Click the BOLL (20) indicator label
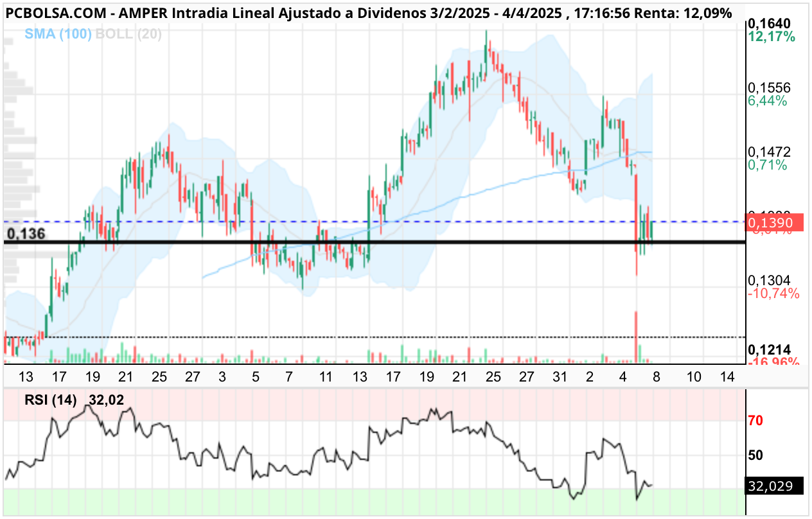This screenshot has width=812, height=519. [x=128, y=35]
